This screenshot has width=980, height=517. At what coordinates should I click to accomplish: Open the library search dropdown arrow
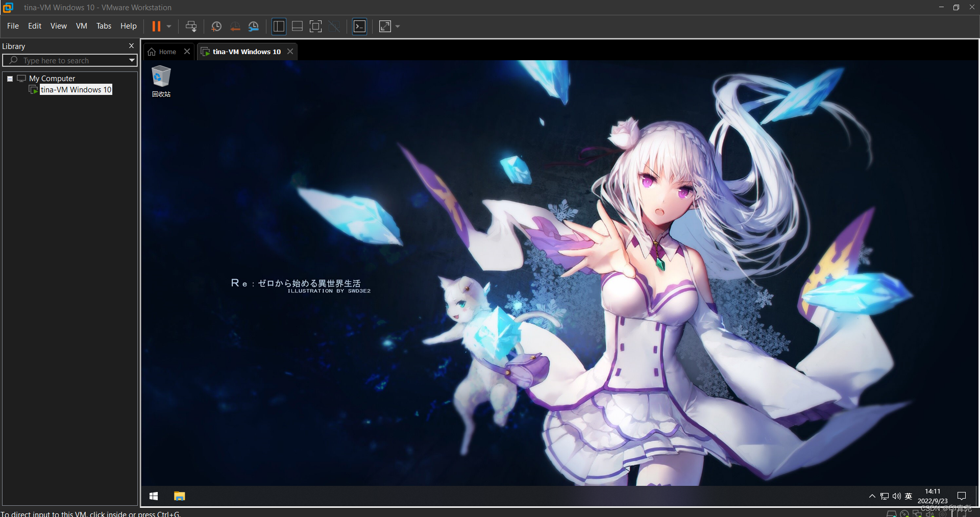[132, 61]
